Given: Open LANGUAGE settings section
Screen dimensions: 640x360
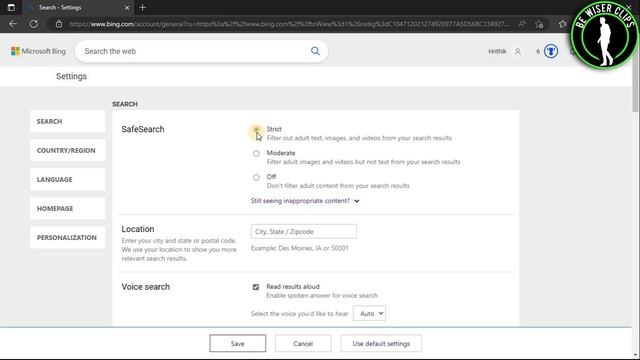Looking at the screenshot, I should click(x=68, y=179).
